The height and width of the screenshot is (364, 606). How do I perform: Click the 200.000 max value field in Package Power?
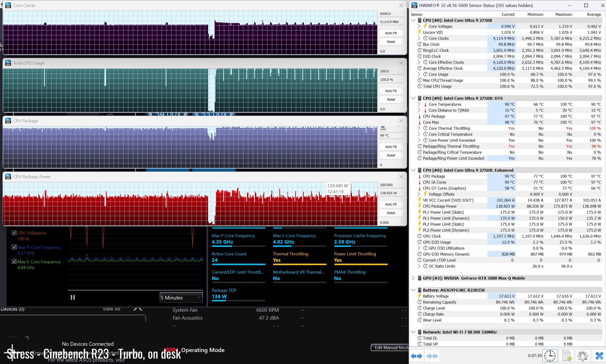click(x=391, y=185)
